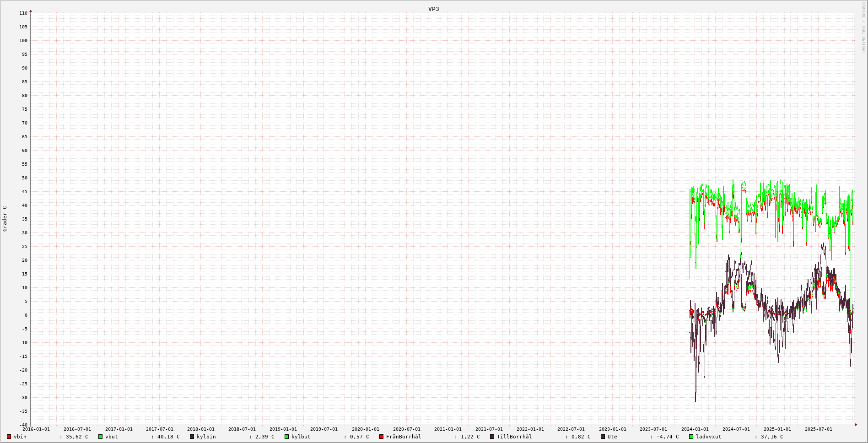Click the 2016-01-01 x-axis date label
This screenshot has width=868, height=443.
tap(36, 429)
